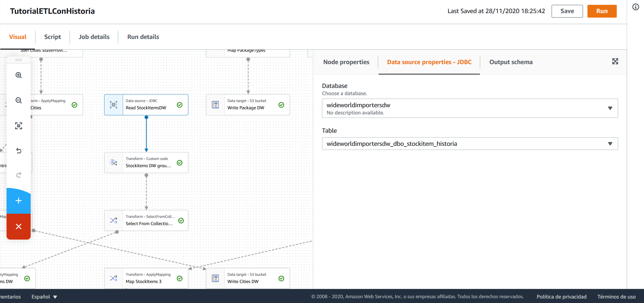Show the Node properties tab
This screenshot has width=644, height=303.
[346, 62]
